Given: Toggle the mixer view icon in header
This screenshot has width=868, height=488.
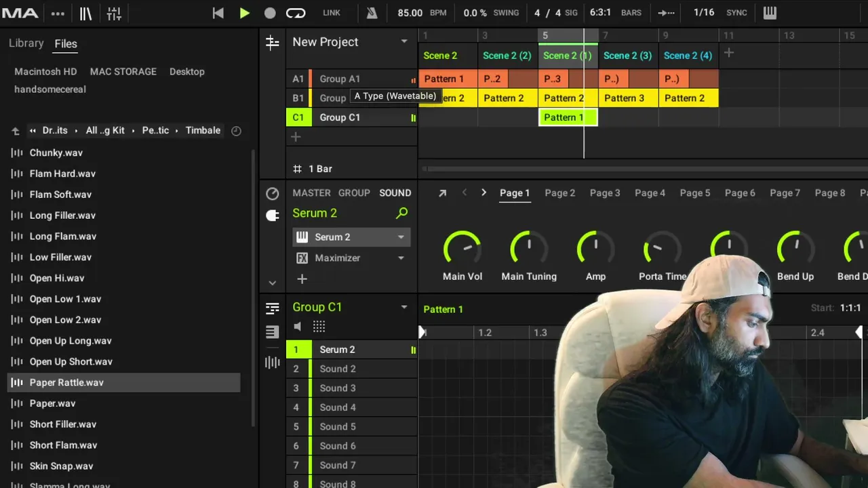Looking at the screenshot, I should [114, 13].
